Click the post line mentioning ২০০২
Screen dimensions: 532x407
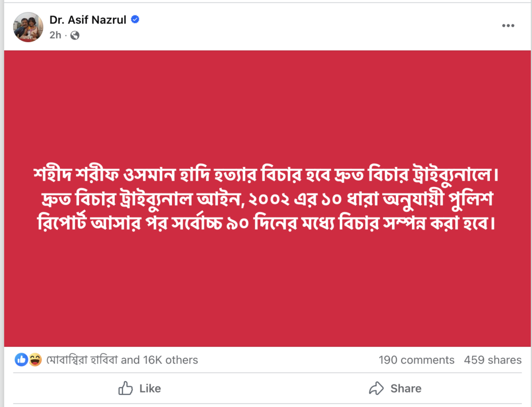point(265,199)
